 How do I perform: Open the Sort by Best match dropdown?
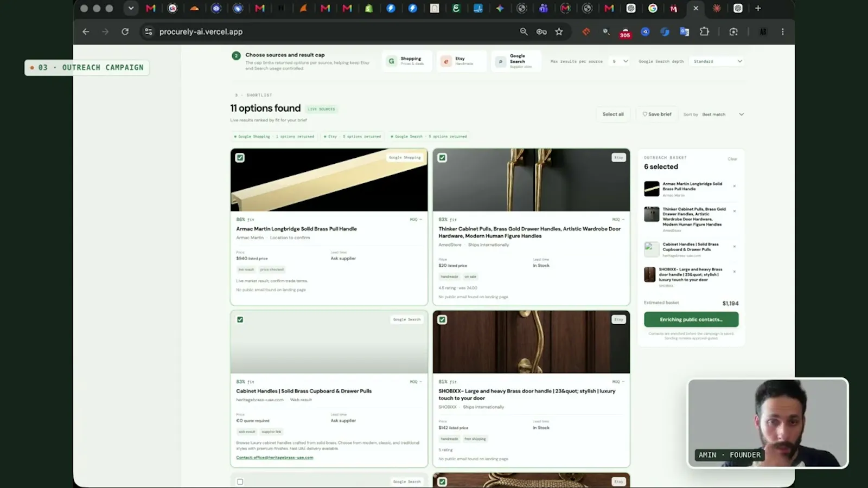click(723, 114)
